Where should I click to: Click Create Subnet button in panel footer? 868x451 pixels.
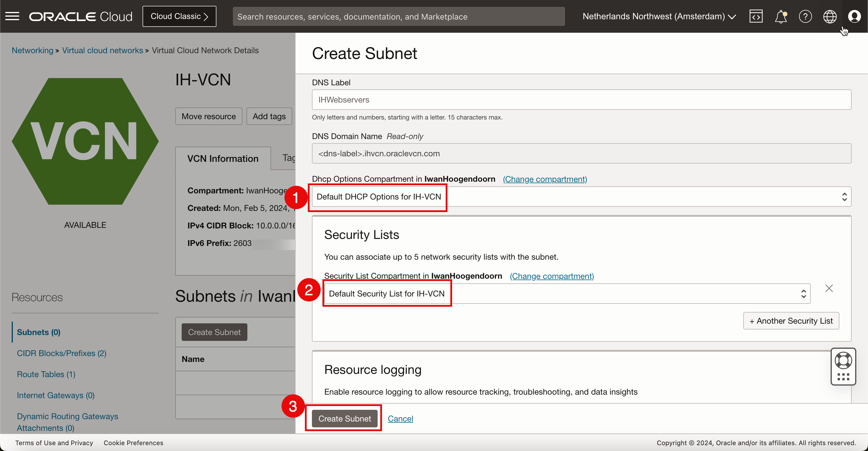tap(344, 419)
